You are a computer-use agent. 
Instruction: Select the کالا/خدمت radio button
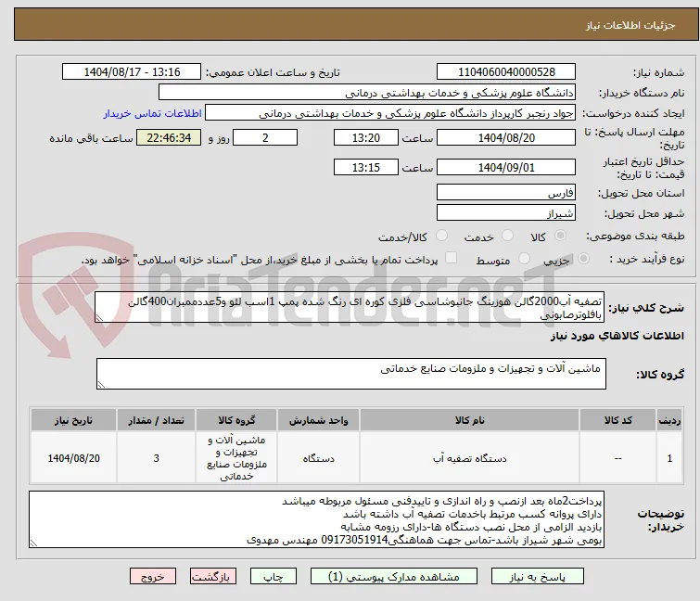coord(441,236)
